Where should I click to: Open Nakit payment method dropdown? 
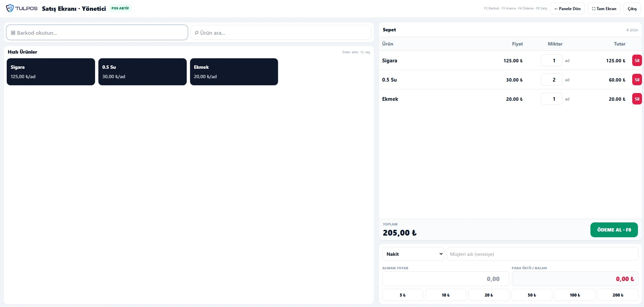(x=413, y=254)
